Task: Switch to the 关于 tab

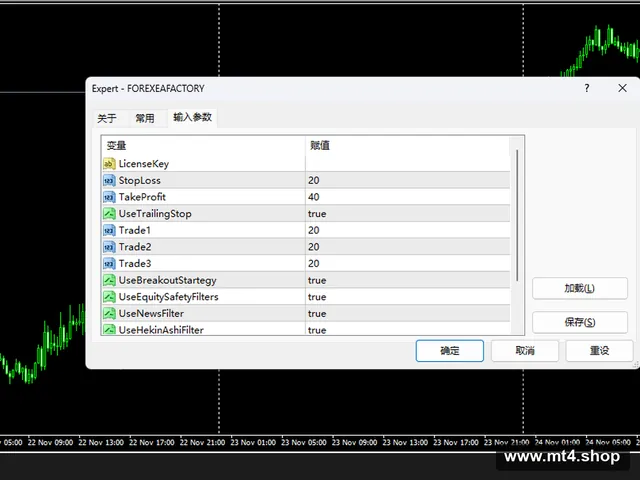Action: point(107,118)
